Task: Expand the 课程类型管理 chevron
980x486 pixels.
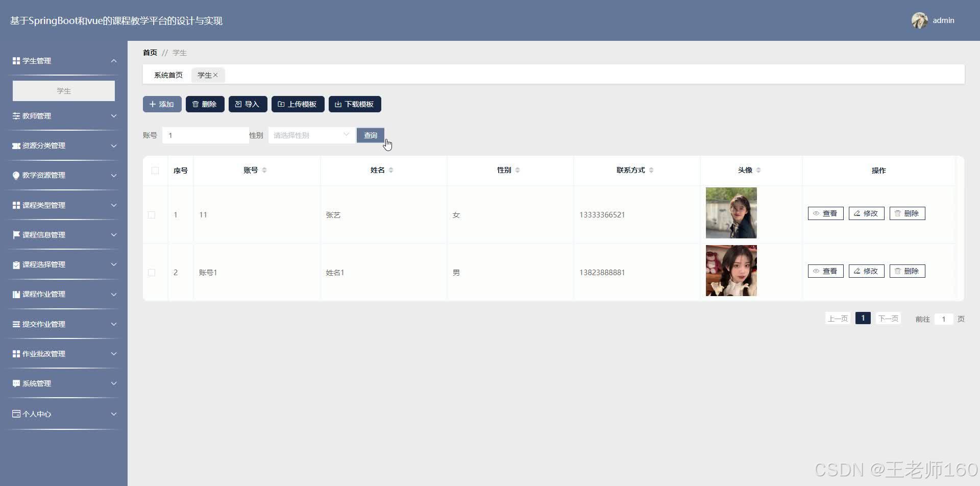Action: (114, 205)
